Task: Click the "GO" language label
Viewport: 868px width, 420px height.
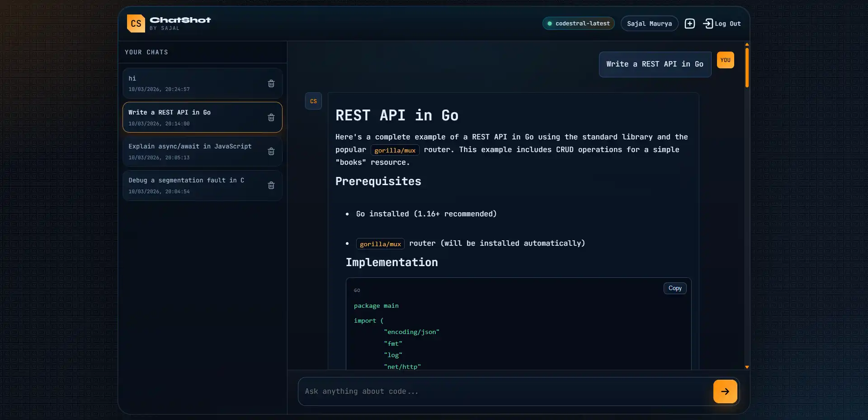Action: point(357,291)
